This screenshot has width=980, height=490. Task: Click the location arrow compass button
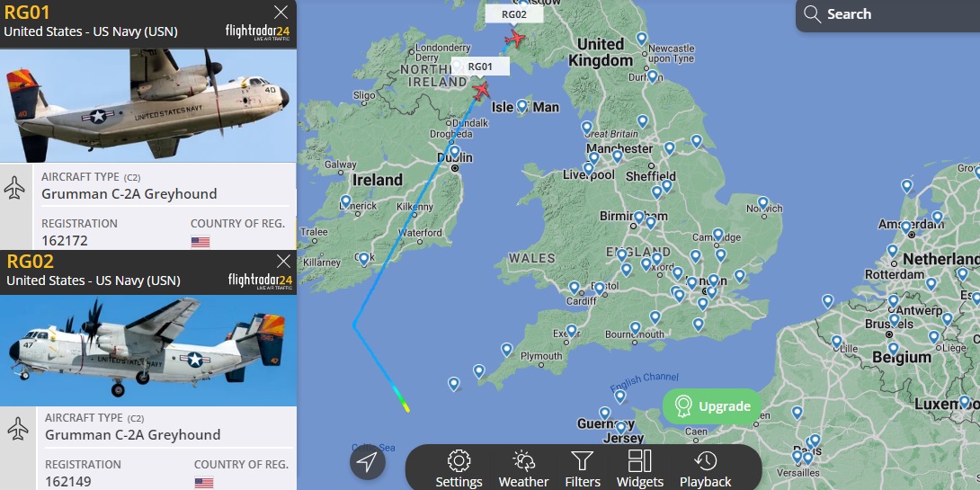[368, 462]
